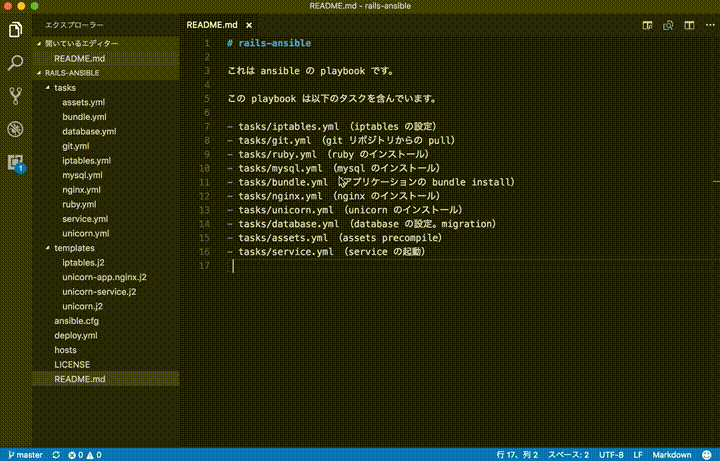720x461 pixels.
Task: Split the editor using the split icon
Action: tap(689, 25)
